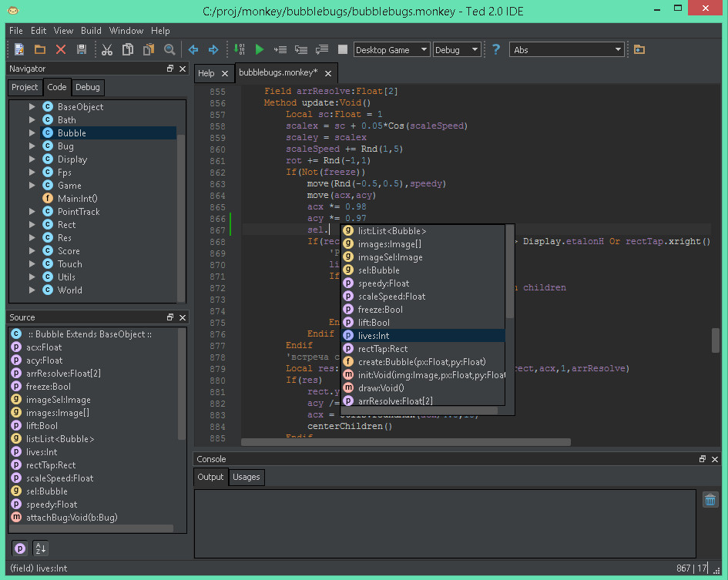Open the Build menu

click(91, 31)
